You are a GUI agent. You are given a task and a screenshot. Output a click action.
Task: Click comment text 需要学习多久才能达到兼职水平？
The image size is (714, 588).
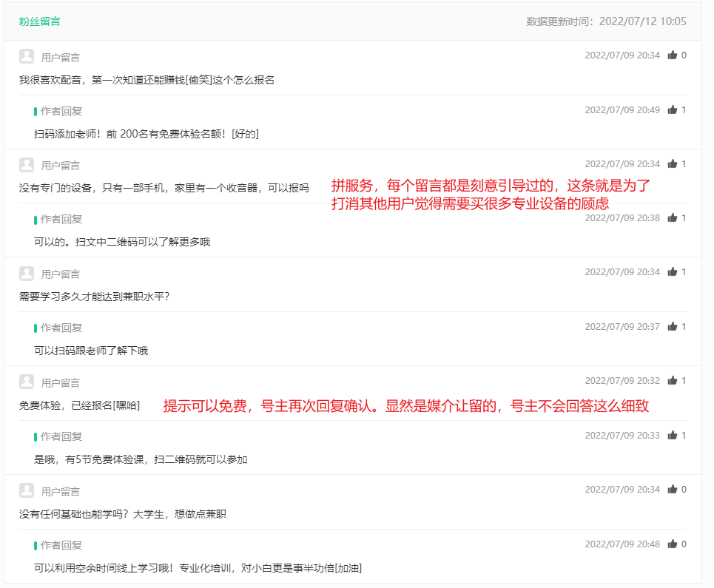(94, 297)
